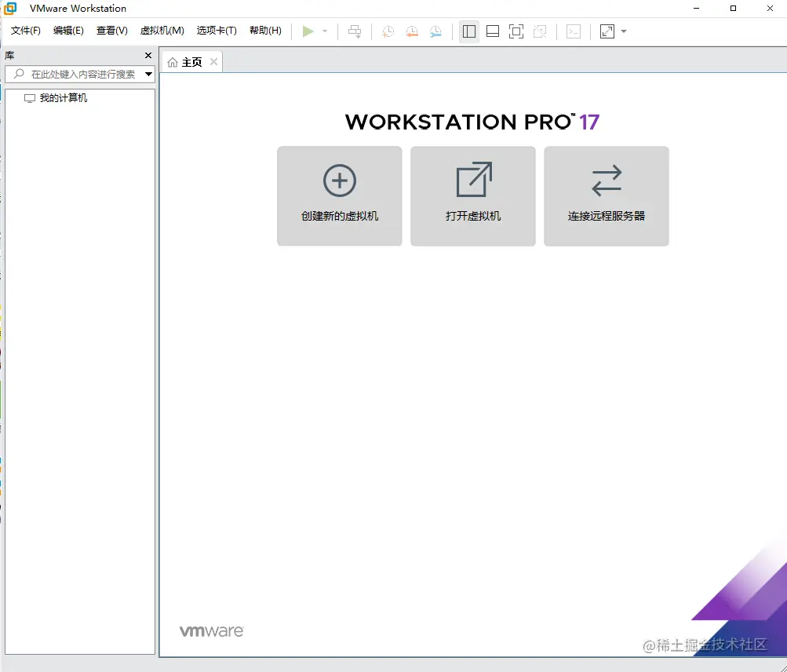Viewport: 787px width, 672px height.
Task: Toggle the library sidebar view icon
Action: (x=469, y=31)
